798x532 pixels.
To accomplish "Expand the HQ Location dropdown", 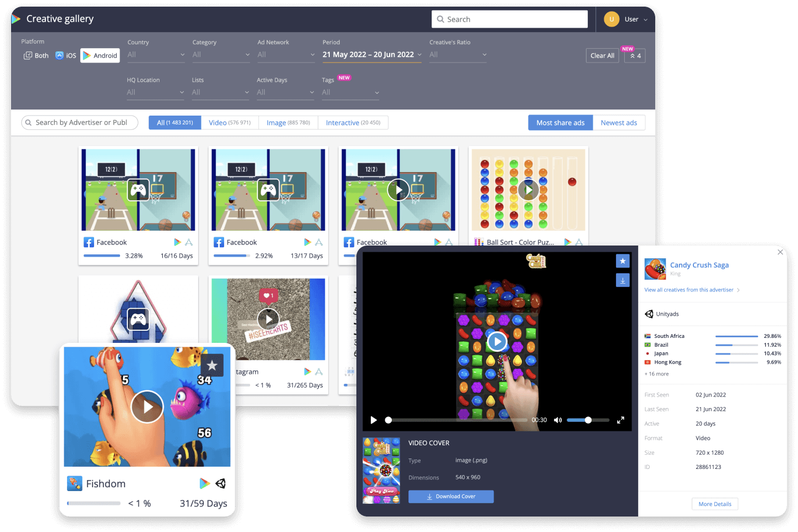I will pyautogui.click(x=156, y=92).
